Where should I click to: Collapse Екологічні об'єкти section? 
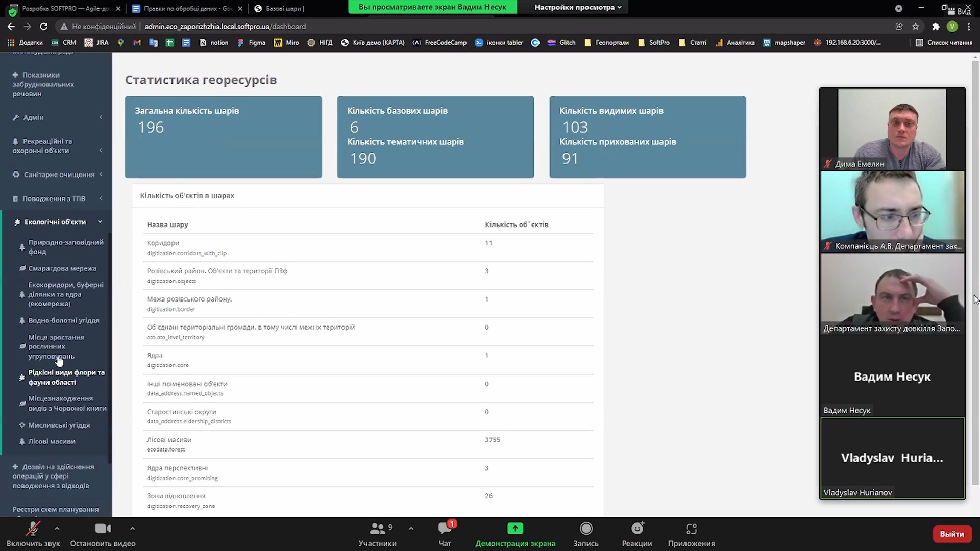(56, 222)
